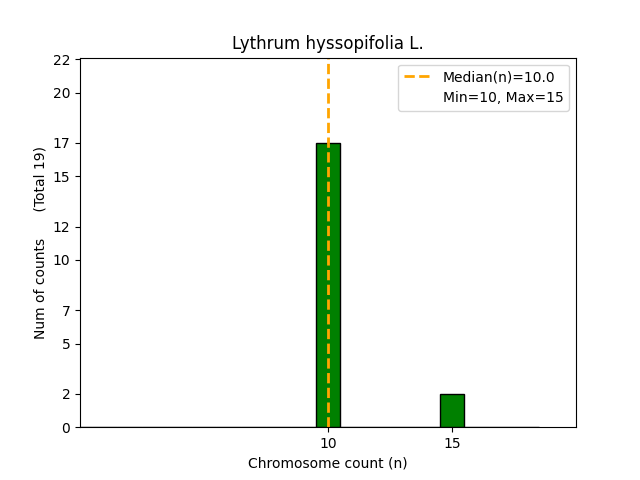
Task: Click the y-axis tick label 2
Action: click(x=65, y=394)
